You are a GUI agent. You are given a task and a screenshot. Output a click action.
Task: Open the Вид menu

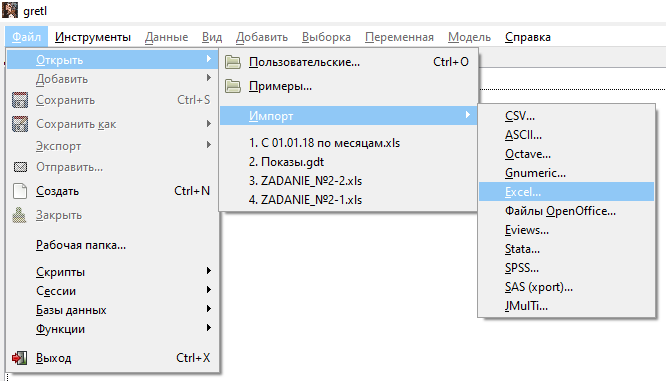pos(212,37)
